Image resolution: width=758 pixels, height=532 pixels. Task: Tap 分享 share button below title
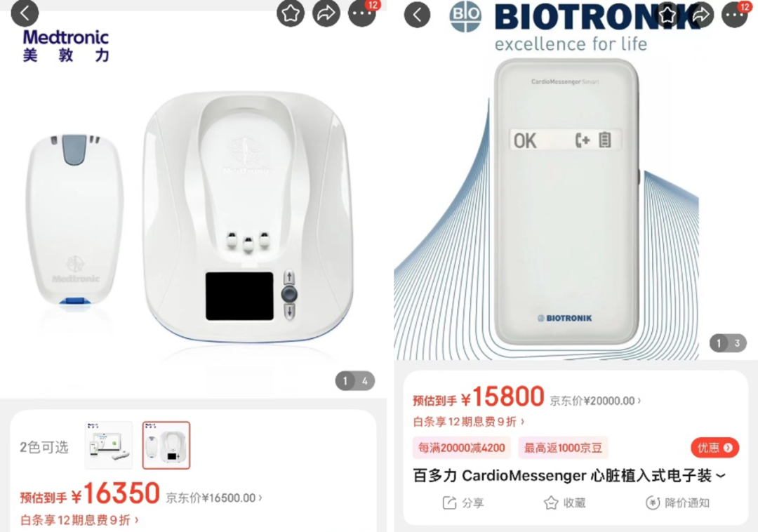pos(463,503)
